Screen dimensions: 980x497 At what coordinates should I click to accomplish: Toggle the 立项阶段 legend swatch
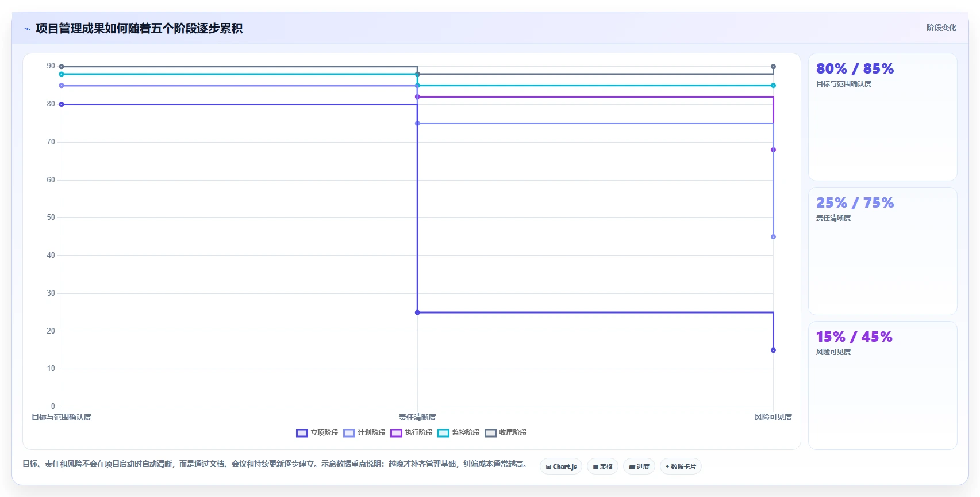point(302,433)
